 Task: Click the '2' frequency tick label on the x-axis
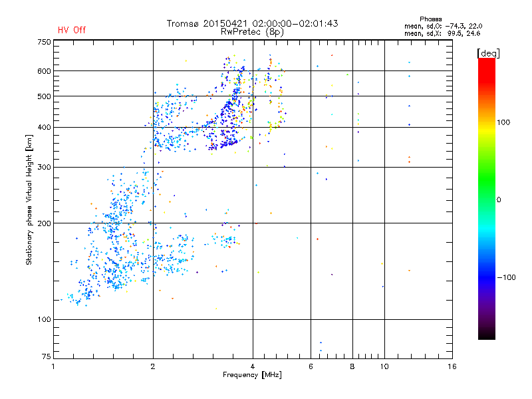coord(153,366)
